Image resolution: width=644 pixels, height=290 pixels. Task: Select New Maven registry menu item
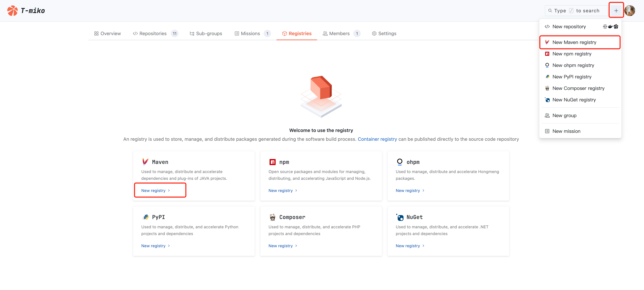574,42
